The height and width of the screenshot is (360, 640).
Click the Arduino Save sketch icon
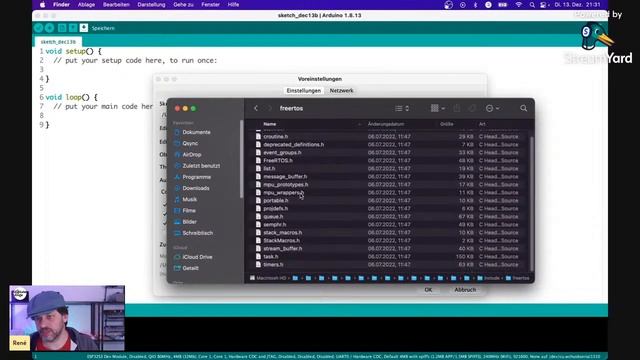pyautogui.click(x=84, y=28)
